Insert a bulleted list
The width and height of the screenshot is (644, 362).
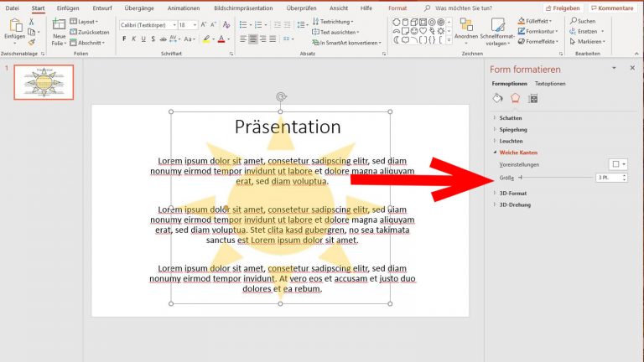[243, 25]
